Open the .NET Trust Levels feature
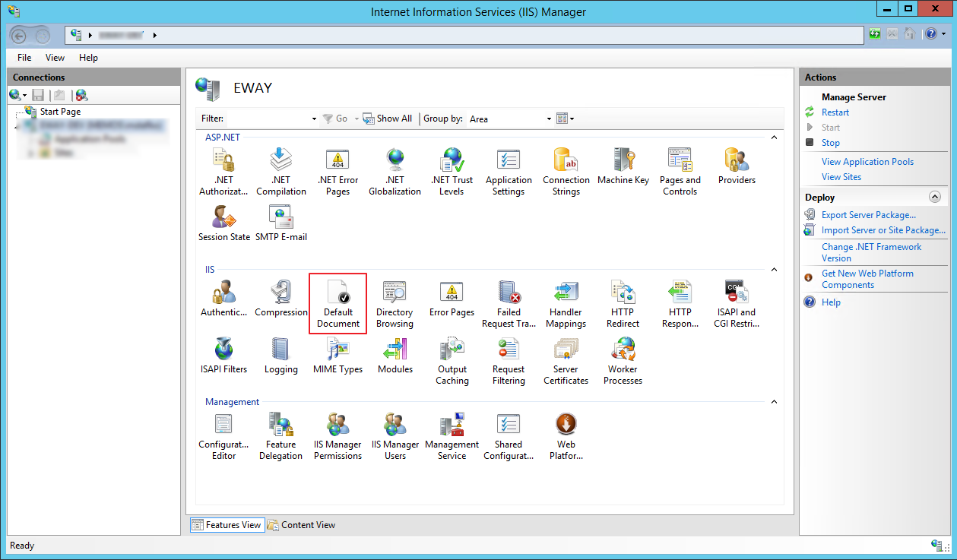The image size is (957, 560). coord(452,172)
